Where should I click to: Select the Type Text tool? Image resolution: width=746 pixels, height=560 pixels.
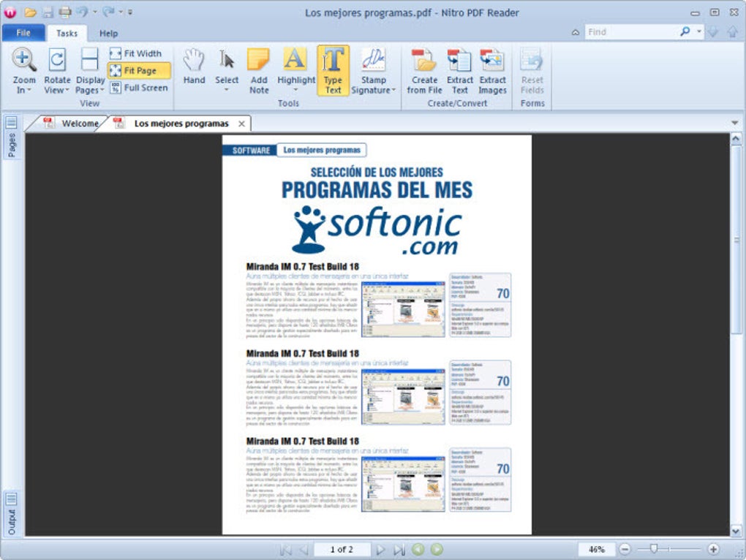(x=334, y=69)
